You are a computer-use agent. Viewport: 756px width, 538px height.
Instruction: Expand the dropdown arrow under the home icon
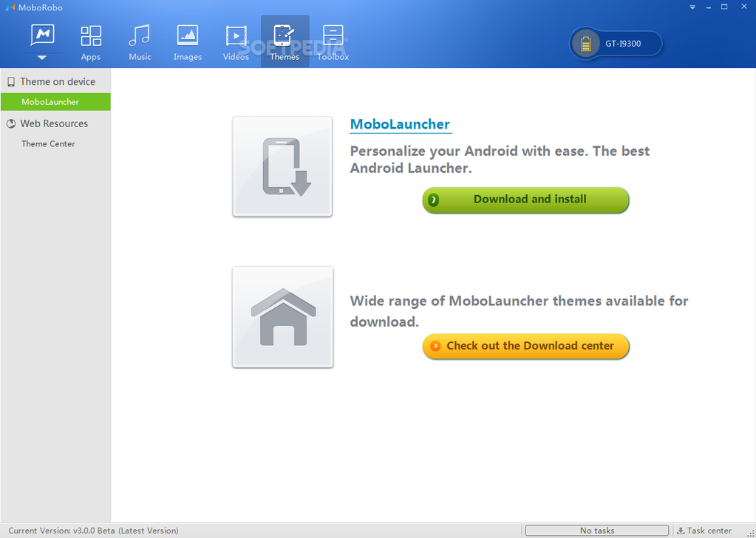coord(42,58)
